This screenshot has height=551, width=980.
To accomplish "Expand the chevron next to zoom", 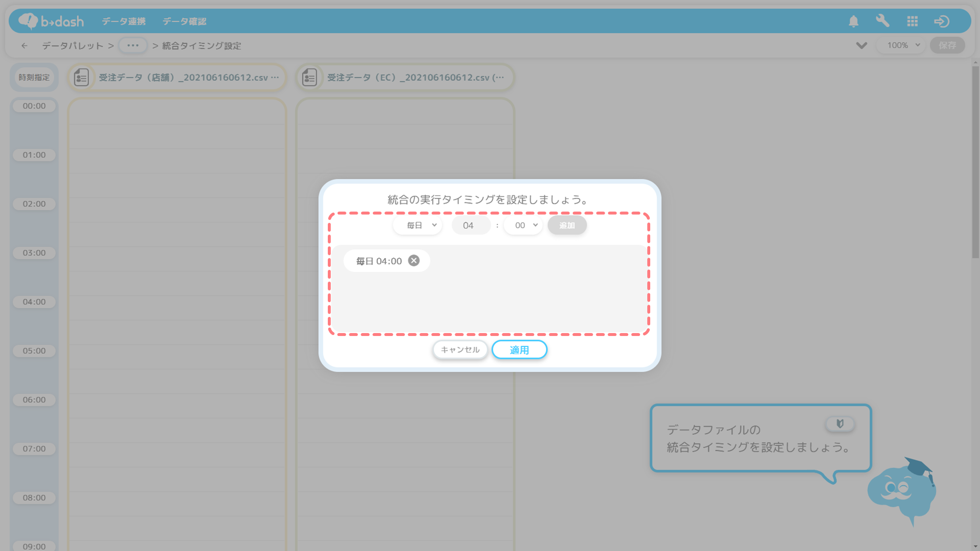I will (x=861, y=46).
